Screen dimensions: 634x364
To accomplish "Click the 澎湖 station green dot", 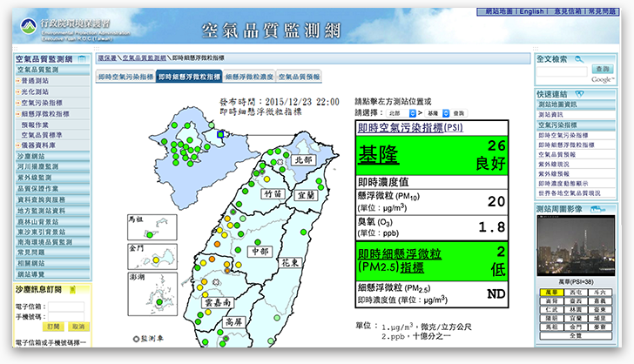I will pos(159,302).
